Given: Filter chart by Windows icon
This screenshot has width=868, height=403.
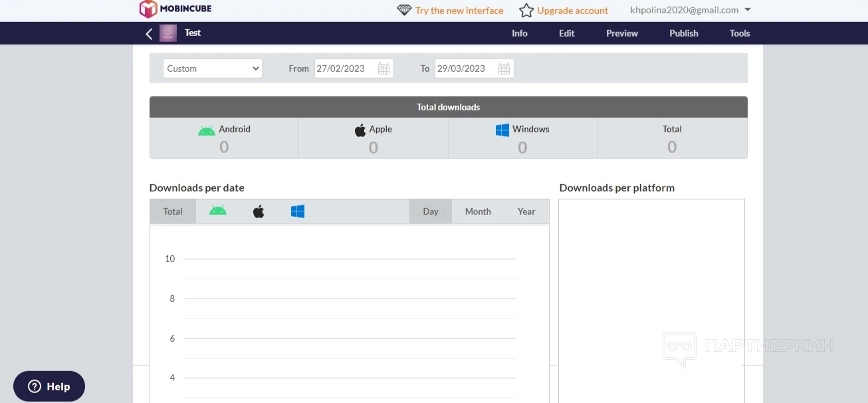Looking at the screenshot, I should point(298,211).
